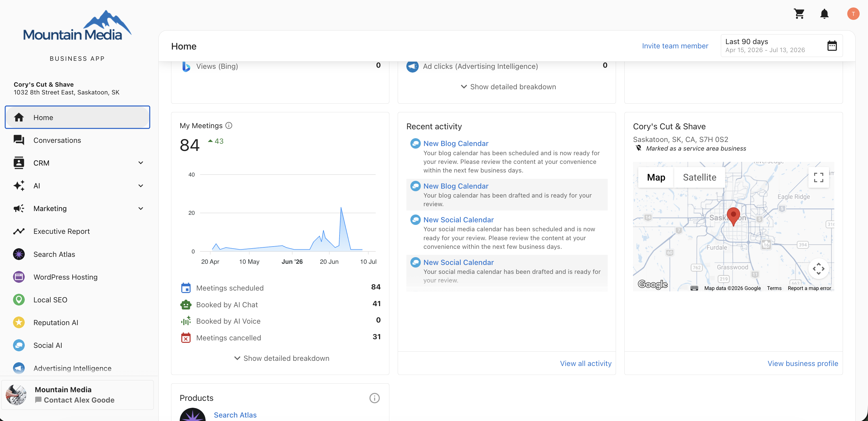This screenshot has width=868, height=421.
Task: Click the My Meetings info icon
Action: (229, 126)
